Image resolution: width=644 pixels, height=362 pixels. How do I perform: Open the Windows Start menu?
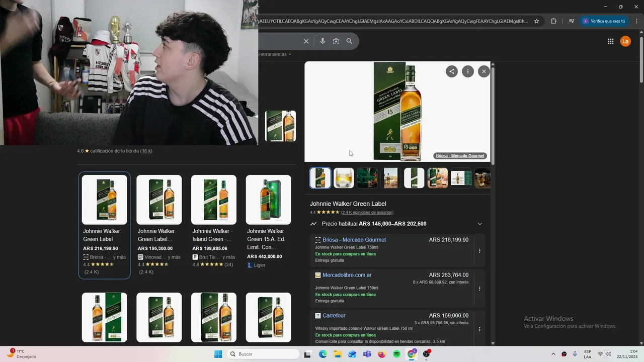coord(218,354)
